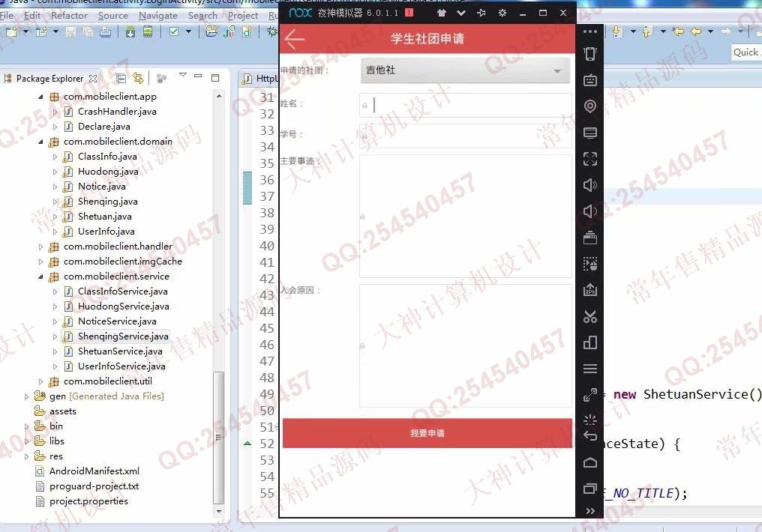The image size is (762, 532).
Task: Click Nox sidebar shake phone icon
Action: (590, 54)
